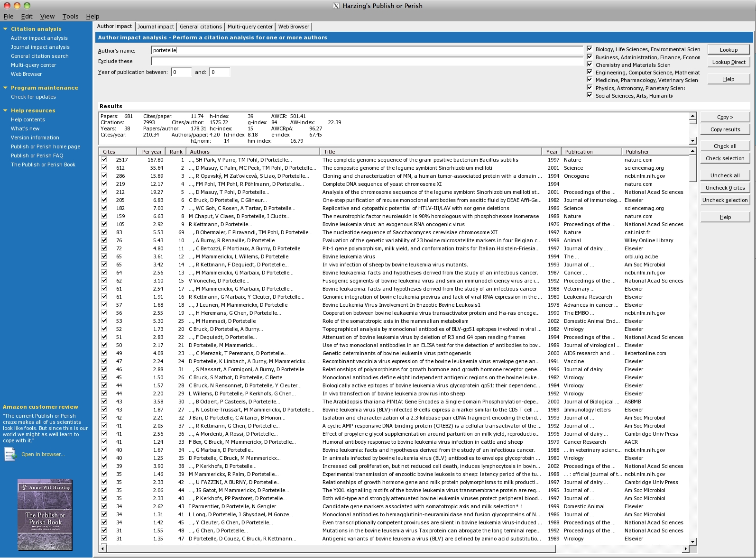Switch to the General citations tab

click(x=201, y=27)
